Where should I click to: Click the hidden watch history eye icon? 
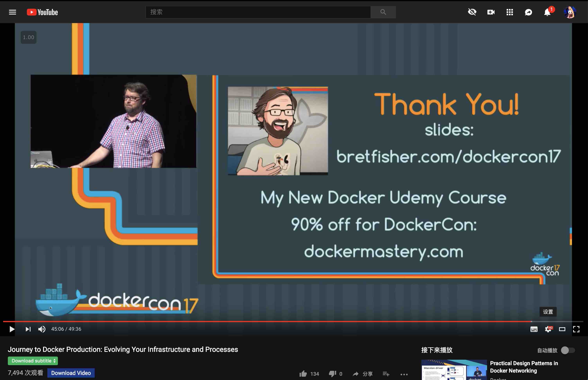472,12
